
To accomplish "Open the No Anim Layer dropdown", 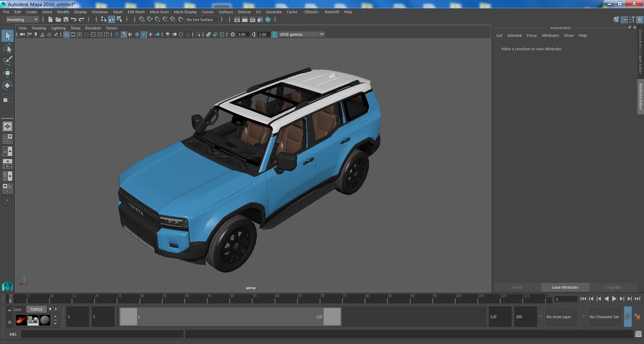I will click(561, 316).
